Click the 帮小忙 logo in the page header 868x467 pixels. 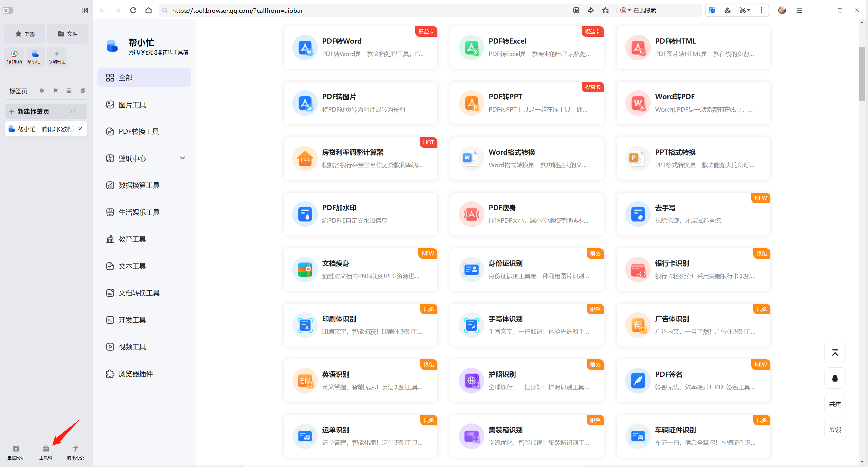(112, 46)
